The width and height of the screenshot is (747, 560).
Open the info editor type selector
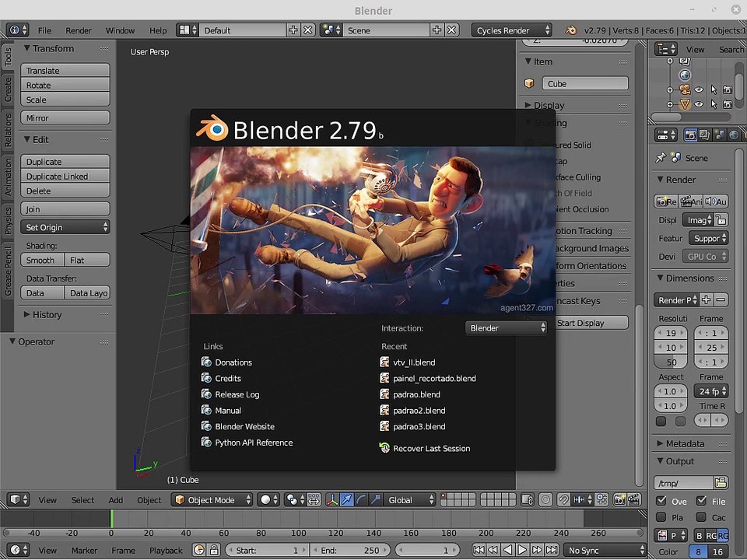coord(18,30)
